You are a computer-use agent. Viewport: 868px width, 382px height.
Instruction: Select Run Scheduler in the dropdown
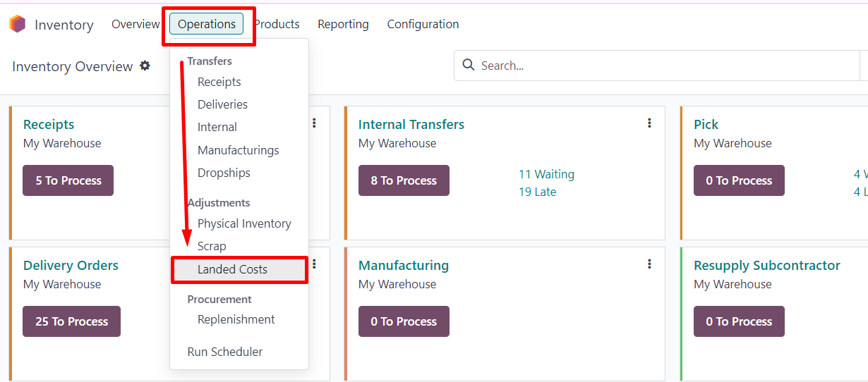click(225, 352)
